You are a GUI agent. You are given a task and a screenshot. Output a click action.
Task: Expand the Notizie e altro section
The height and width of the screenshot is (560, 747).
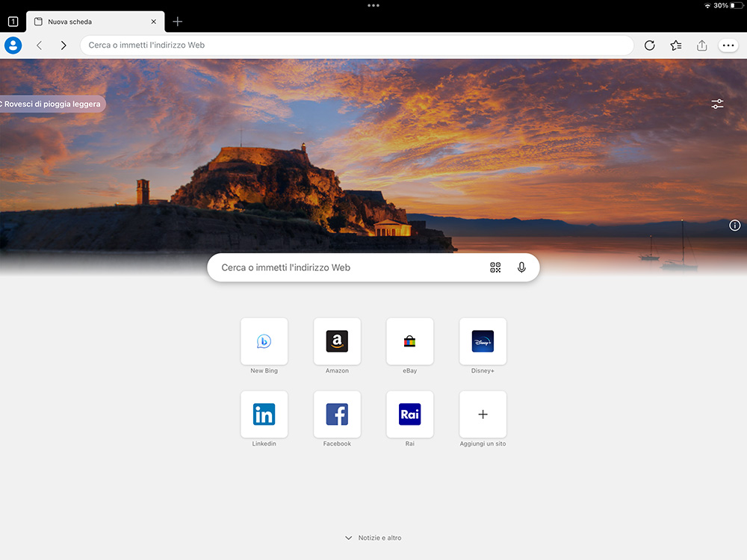[x=373, y=537]
